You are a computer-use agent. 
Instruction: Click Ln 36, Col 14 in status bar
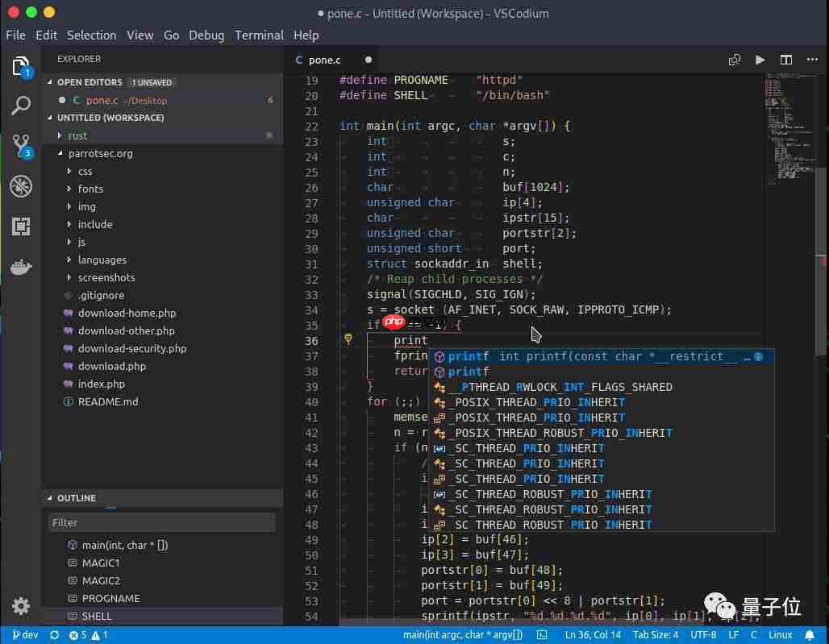tap(593, 635)
